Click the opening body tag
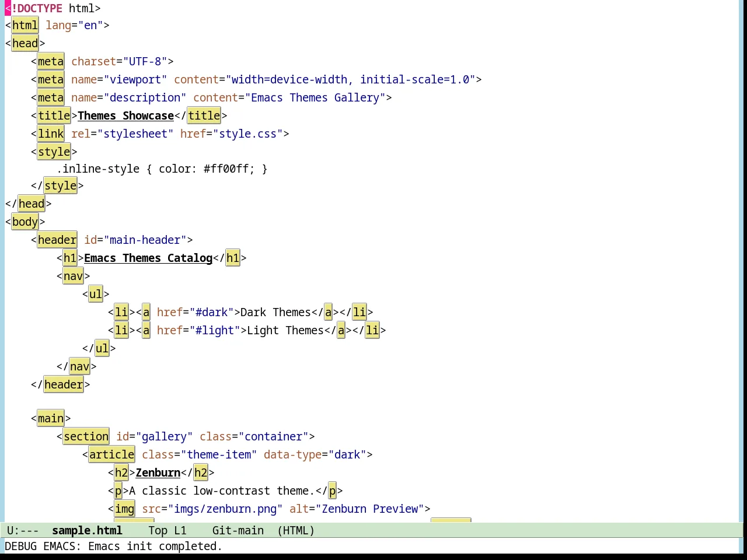 click(25, 222)
